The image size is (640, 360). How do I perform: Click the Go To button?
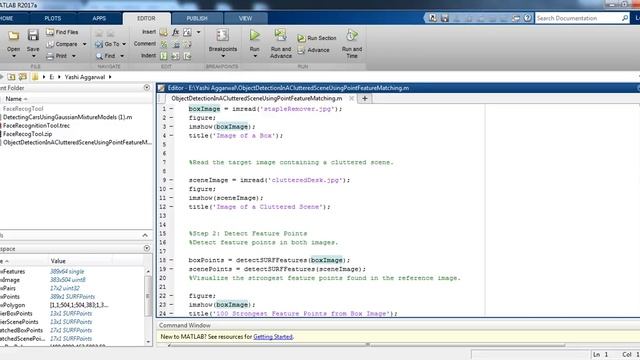(108, 44)
